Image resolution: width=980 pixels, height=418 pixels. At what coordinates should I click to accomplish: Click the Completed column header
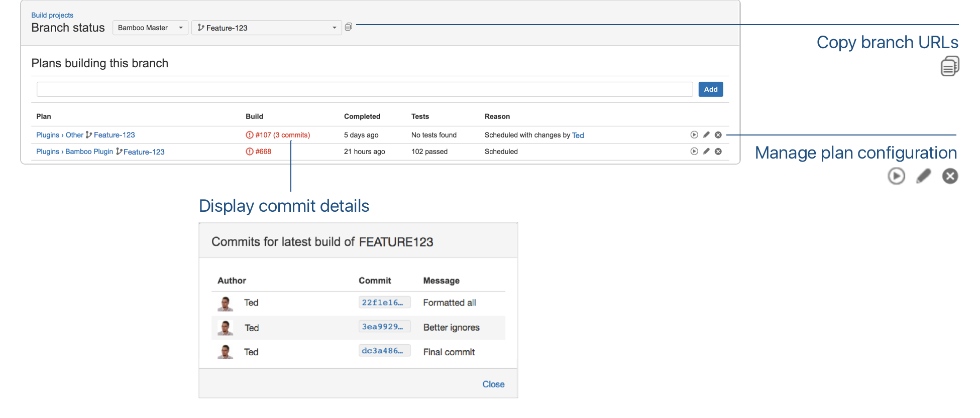click(x=362, y=116)
